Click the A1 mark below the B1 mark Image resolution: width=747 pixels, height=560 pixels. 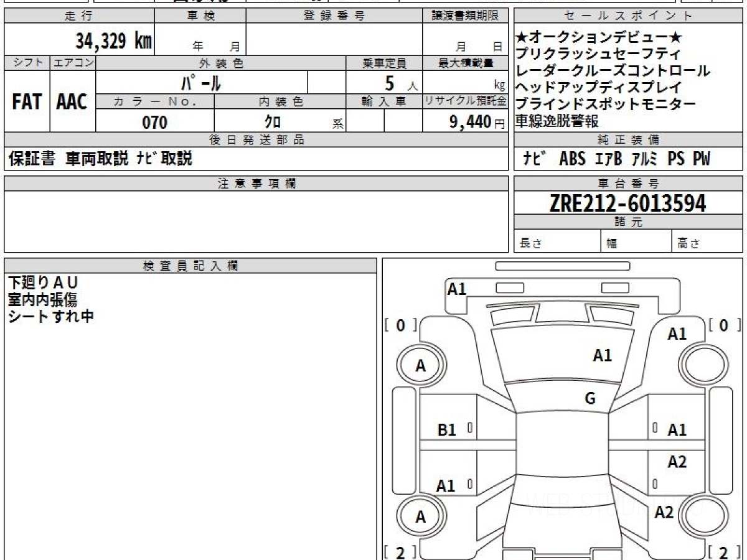[x=446, y=487]
